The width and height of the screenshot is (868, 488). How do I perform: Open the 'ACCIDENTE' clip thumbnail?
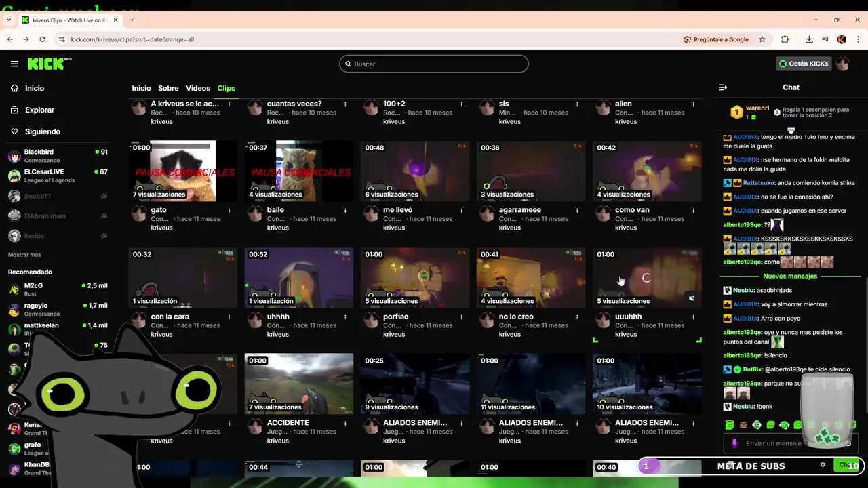coord(299,384)
